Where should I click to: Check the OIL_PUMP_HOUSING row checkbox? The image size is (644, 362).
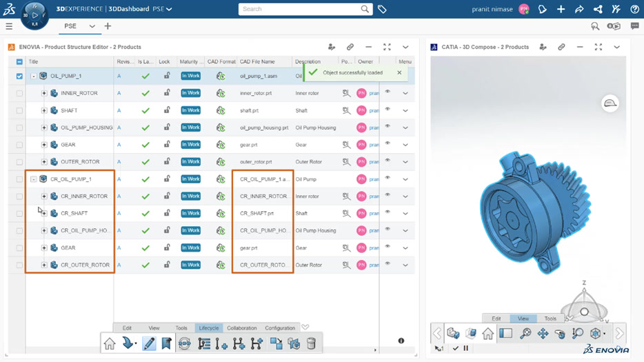pyautogui.click(x=19, y=128)
